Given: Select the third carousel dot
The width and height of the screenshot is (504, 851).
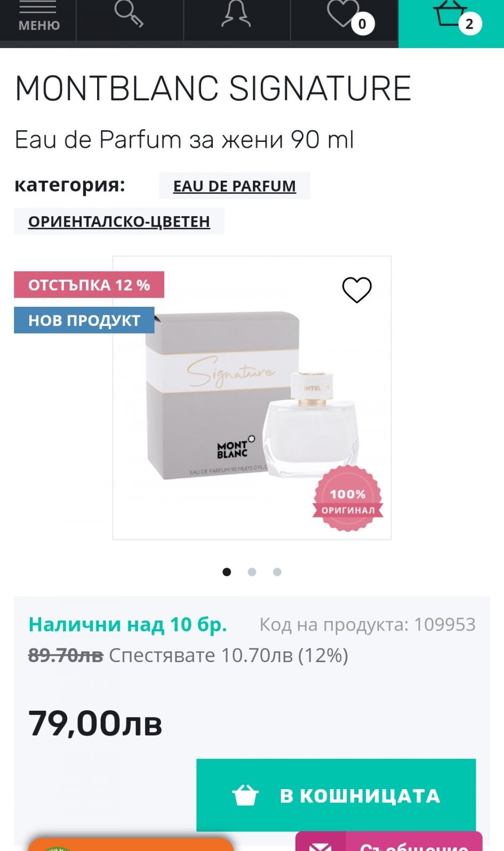Looking at the screenshot, I should [x=277, y=572].
